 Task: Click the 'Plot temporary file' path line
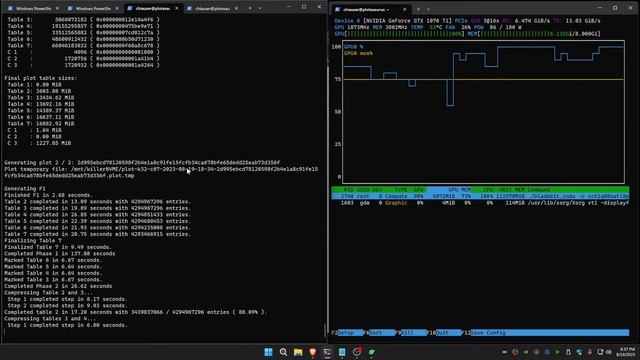pyautogui.click(x=161, y=172)
